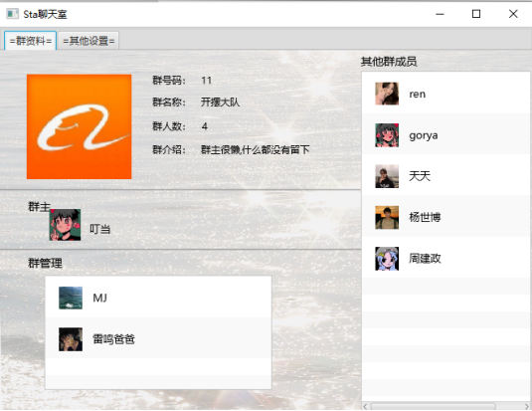Select admin 雷鸣爸爸 name
532x411 pixels.
114,339
